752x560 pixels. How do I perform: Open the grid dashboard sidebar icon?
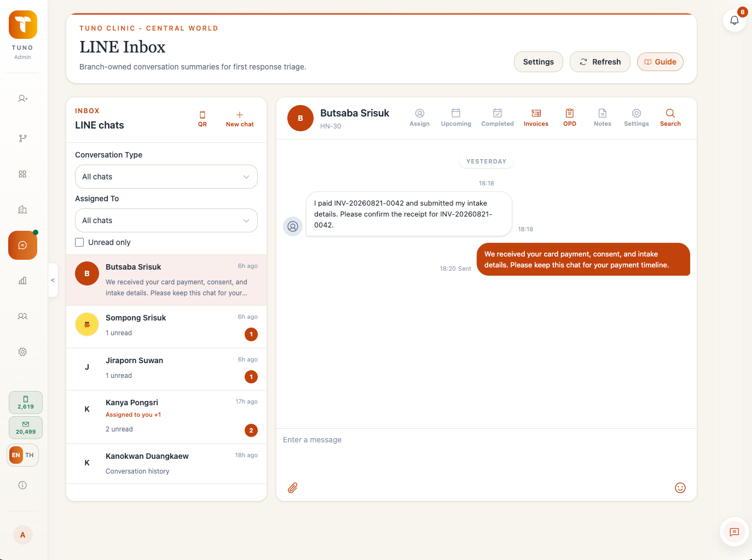[22, 174]
